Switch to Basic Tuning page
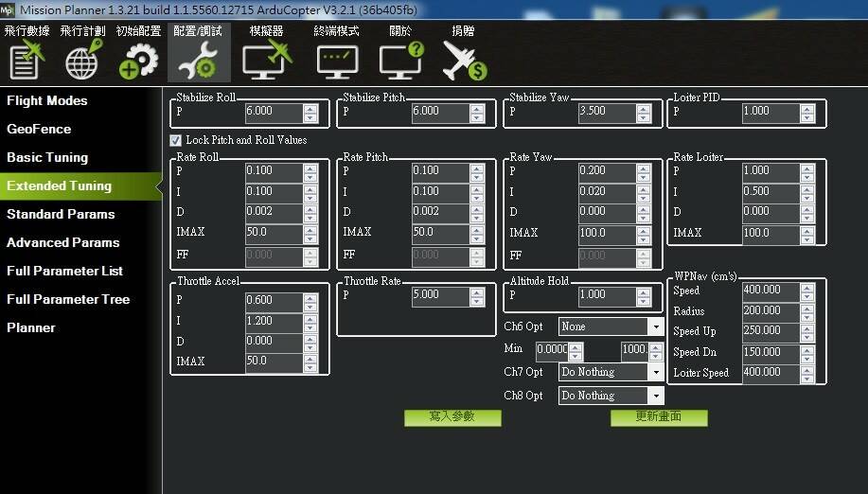 click(x=47, y=158)
